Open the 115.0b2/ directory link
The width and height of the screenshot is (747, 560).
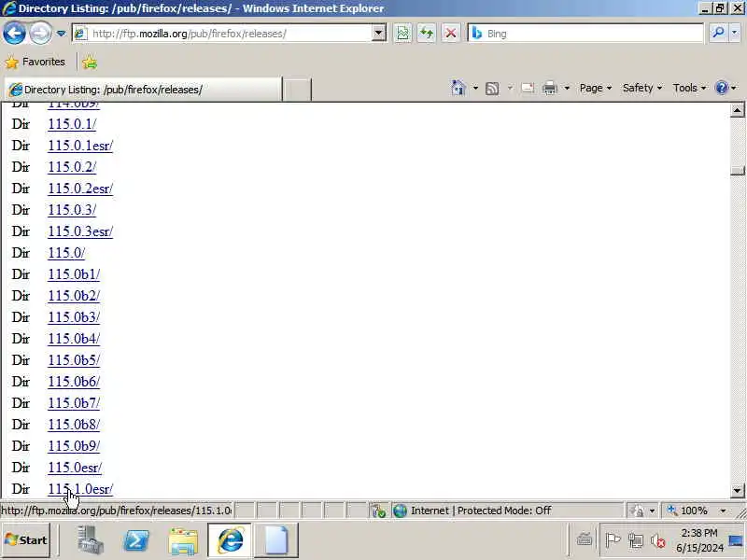point(74,295)
